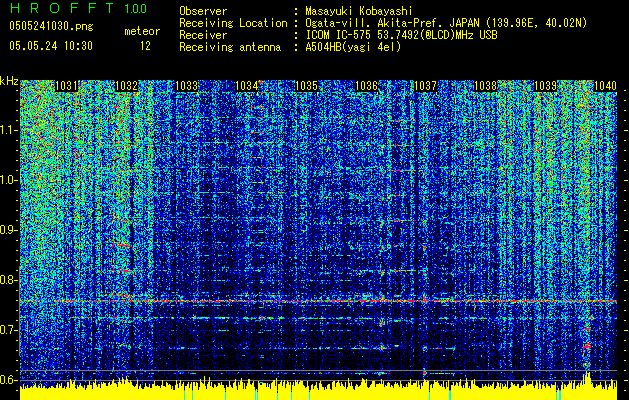The width and height of the screenshot is (629, 400).
Task: Click the 1034 time marker
Action: click(x=246, y=86)
